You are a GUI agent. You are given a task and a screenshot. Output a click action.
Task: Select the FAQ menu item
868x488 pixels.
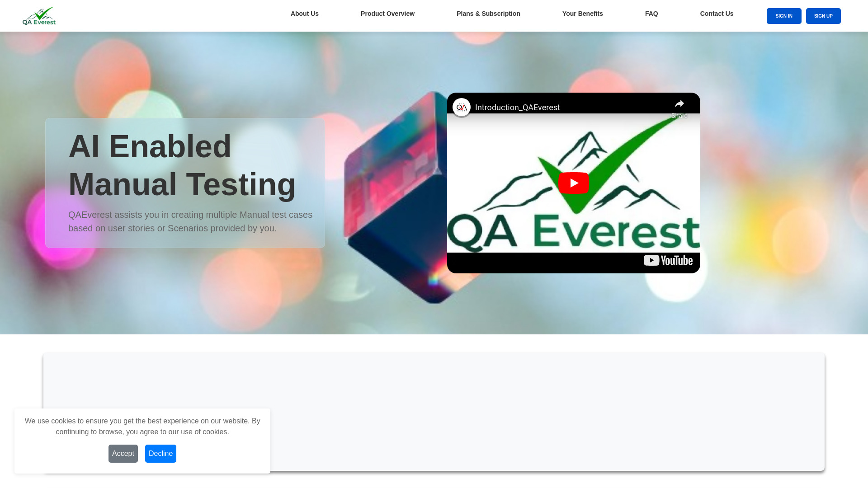pyautogui.click(x=651, y=13)
